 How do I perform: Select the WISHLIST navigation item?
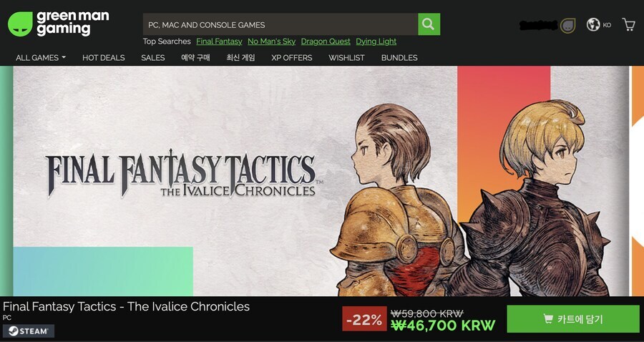coord(346,58)
